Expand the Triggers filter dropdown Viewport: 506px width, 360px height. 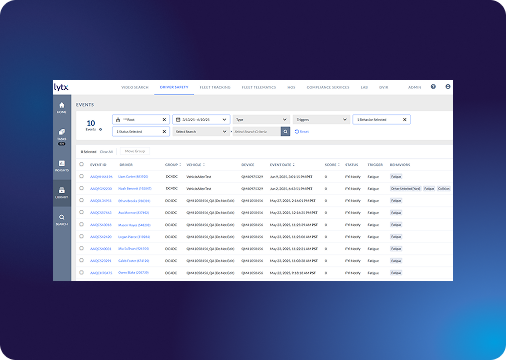[x=321, y=120]
